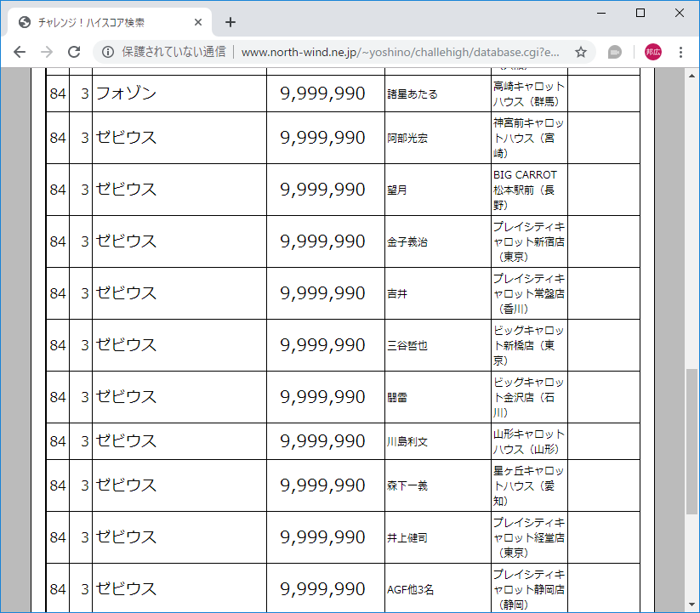
Task: Click score 9,999,990 in 川島利文 row
Action: (322, 441)
